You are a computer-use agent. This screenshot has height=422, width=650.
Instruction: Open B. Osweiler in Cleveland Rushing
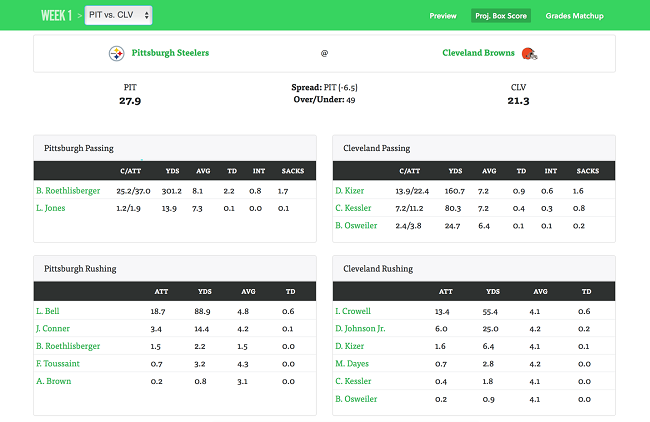point(356,399)
